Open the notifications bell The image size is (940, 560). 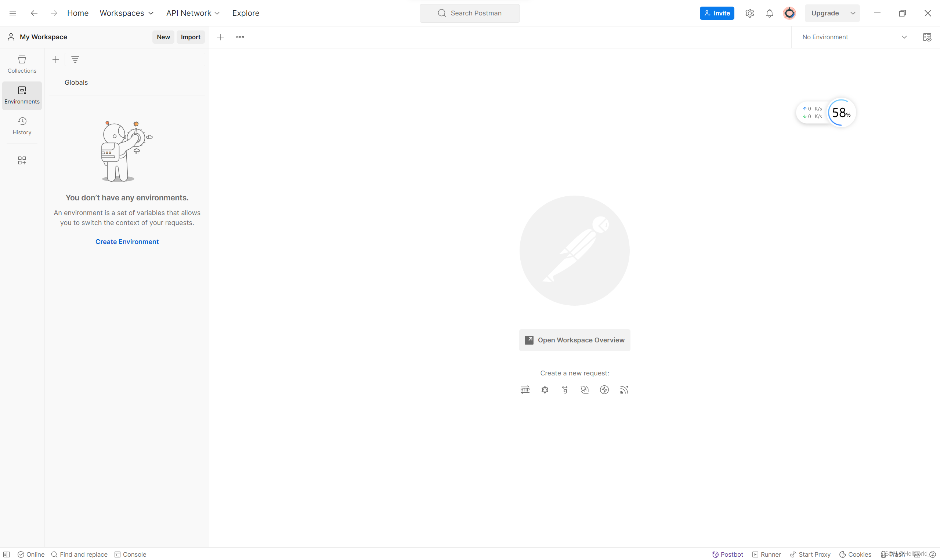[x=769, y=13]
